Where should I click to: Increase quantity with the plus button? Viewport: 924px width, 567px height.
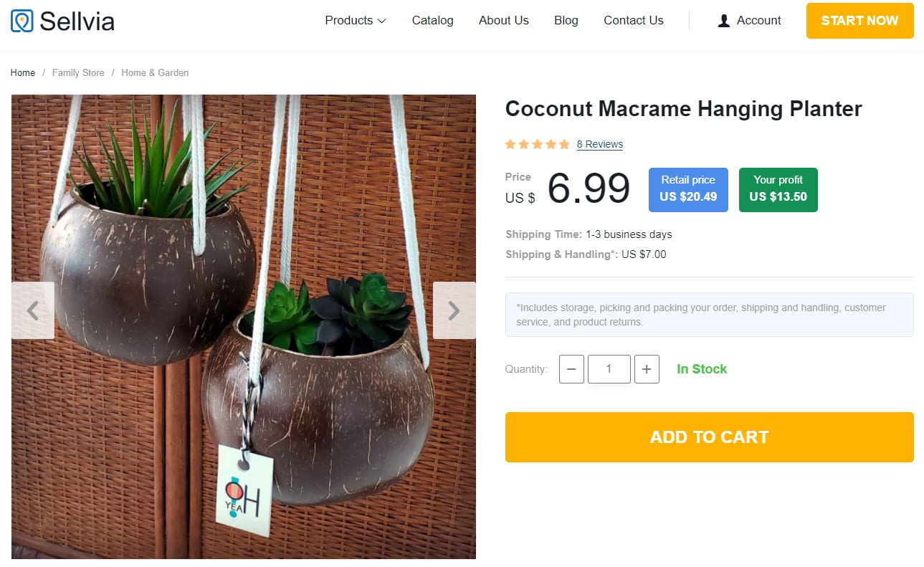point(647,369)
